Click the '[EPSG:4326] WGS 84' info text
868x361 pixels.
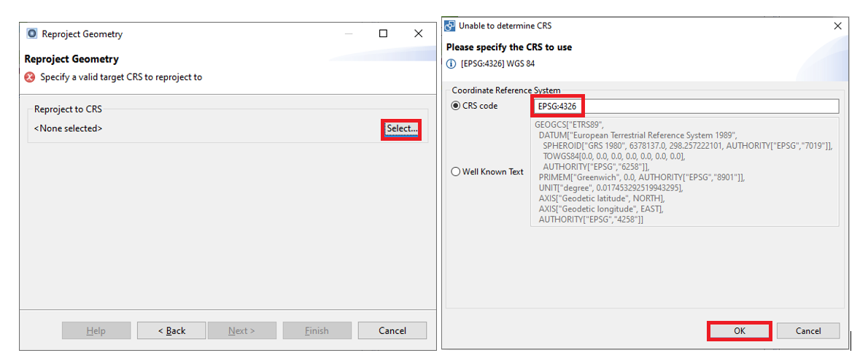tap(497, 63)
